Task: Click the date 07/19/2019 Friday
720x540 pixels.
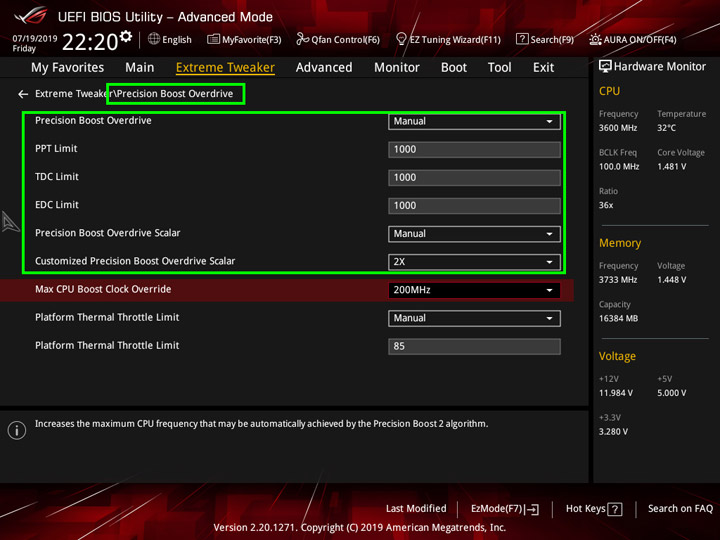Action: 34,43
